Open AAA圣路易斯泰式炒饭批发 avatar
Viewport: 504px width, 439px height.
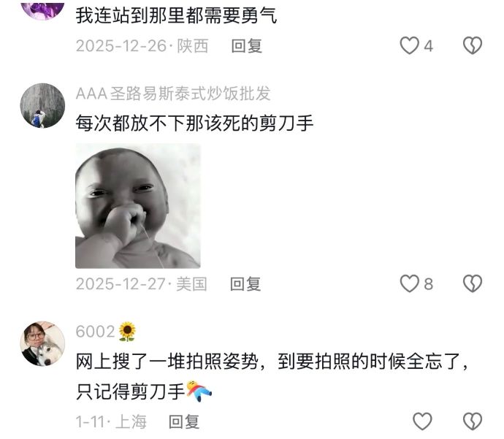tap(42, 105)
